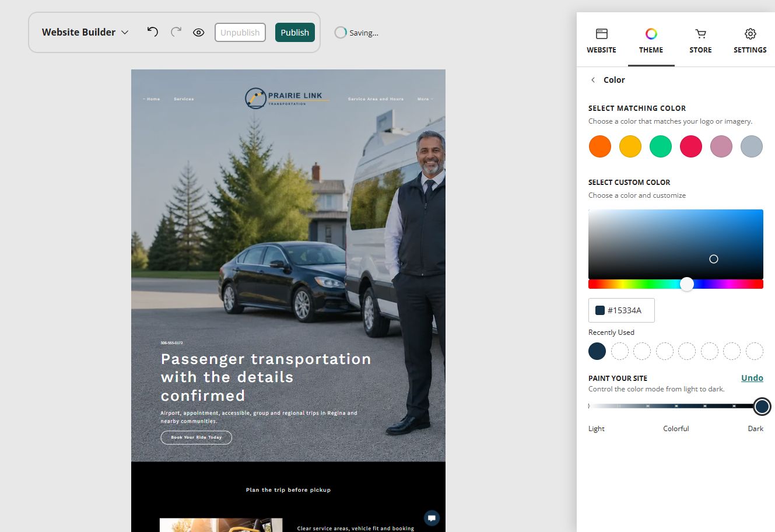Open the chat bubble icon in preview
The image size is (775, 532).
point(432,518)
